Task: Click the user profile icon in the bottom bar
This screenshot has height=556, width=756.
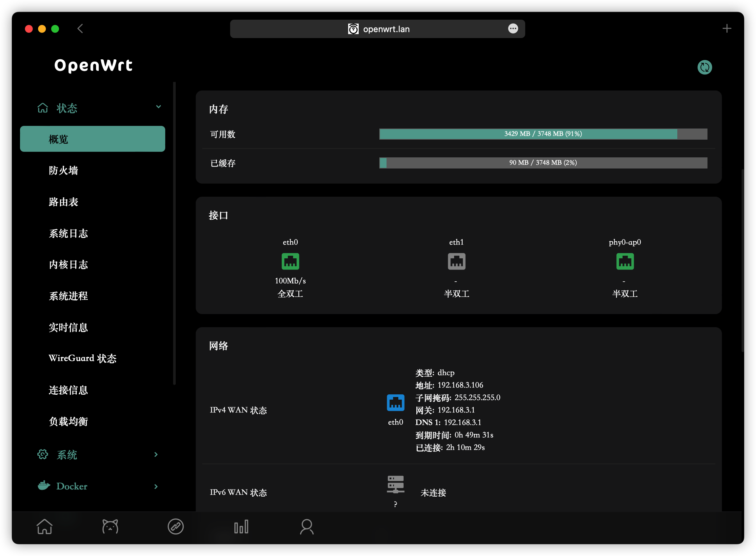Action: pos(306,526)
